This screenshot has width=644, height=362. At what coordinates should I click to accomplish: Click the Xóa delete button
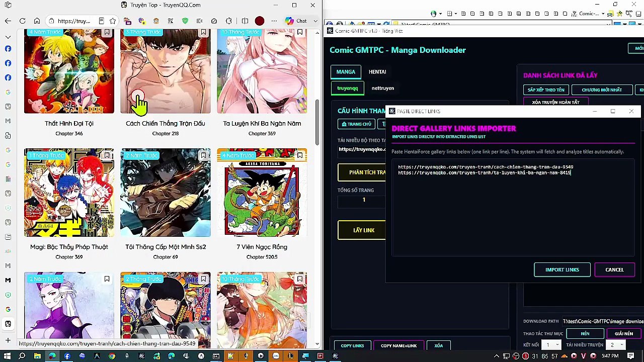(438, 346)
